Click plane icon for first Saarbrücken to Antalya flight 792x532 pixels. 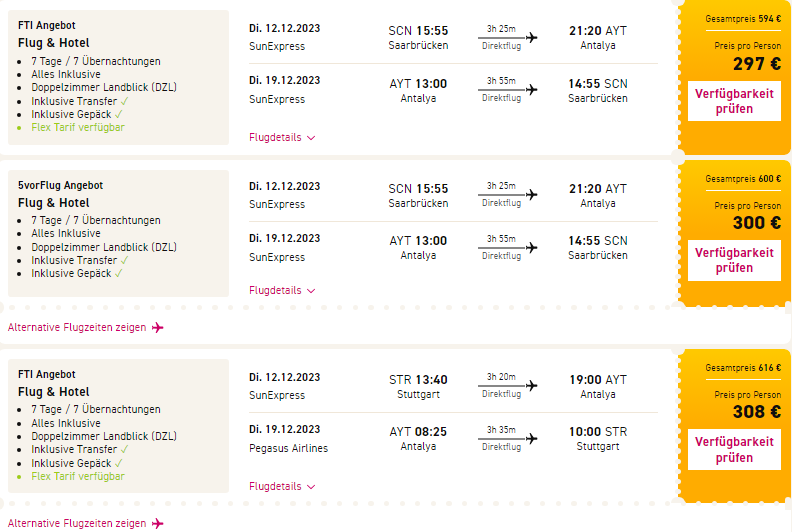tap(531, 38)
